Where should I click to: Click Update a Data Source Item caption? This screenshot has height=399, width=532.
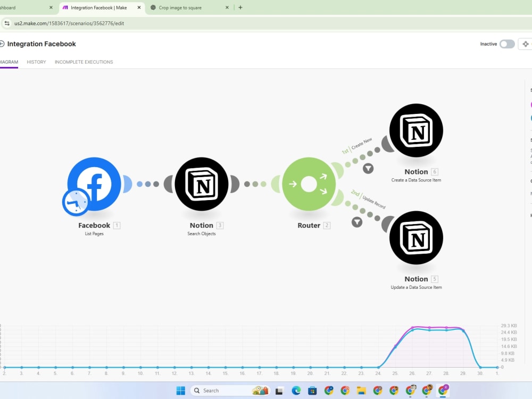[416, 287]
